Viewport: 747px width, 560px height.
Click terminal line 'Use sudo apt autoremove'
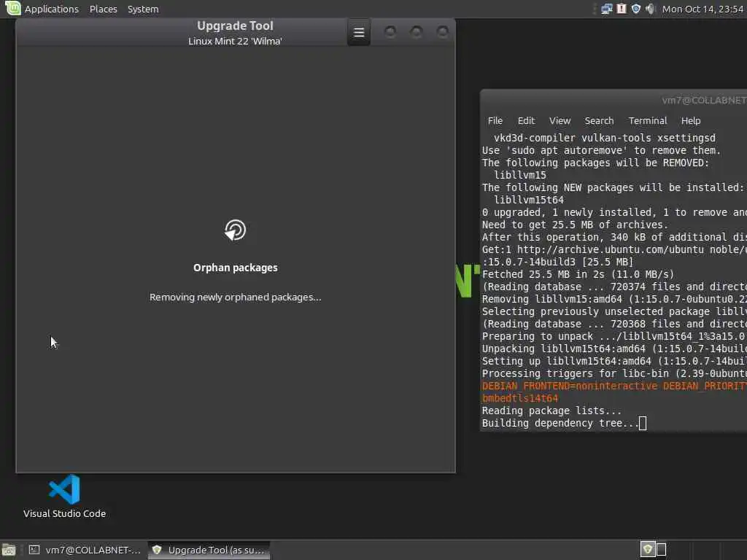click(x=601, y=150)
